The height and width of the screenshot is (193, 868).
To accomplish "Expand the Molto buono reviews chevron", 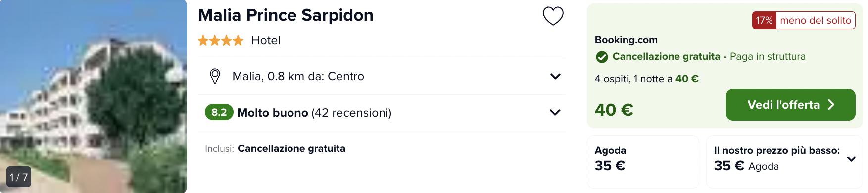I will click(555, 112).
